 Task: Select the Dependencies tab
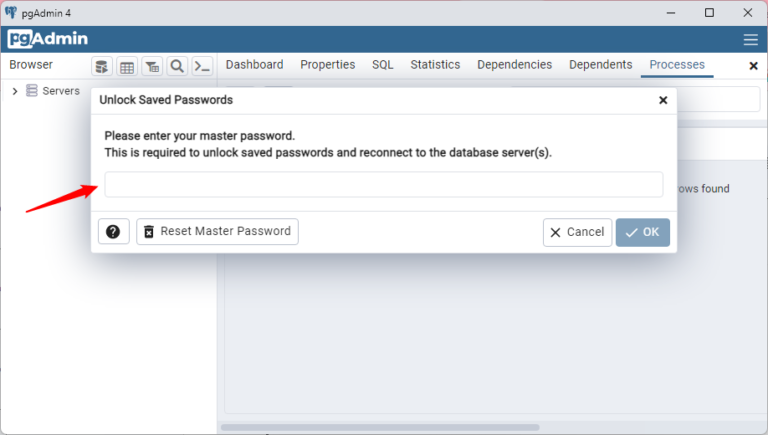[x=514, y=65]
